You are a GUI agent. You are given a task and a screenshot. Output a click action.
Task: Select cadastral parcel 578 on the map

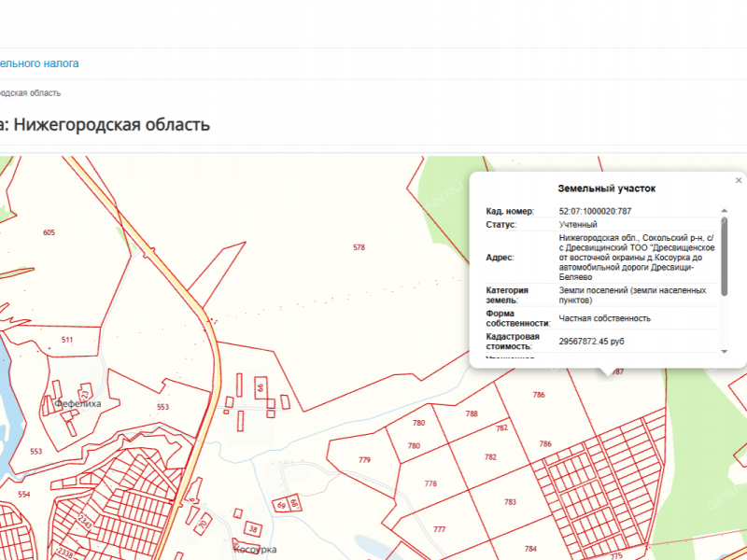click(x=358, y=247)
